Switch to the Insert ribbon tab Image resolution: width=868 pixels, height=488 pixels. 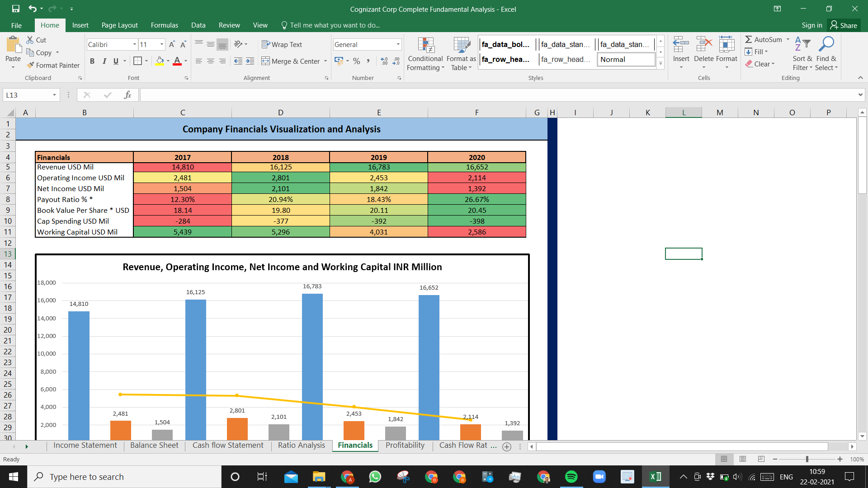click(x=80, y=25)
